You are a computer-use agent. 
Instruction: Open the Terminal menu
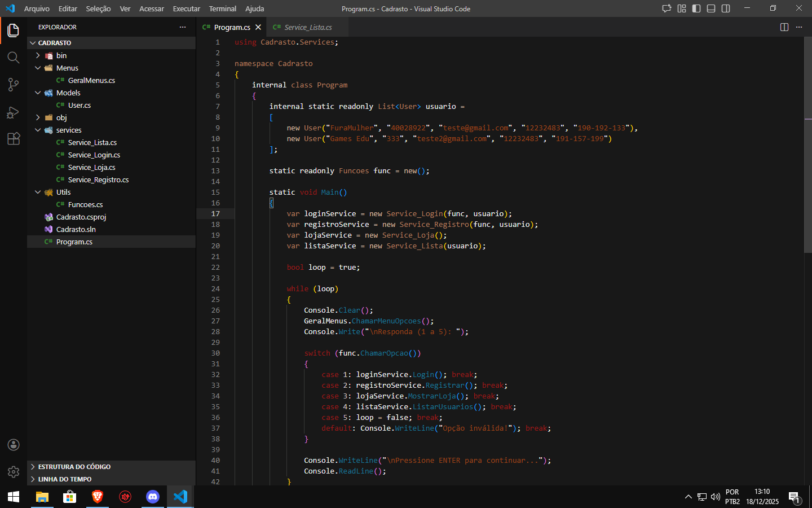(223, 8)
